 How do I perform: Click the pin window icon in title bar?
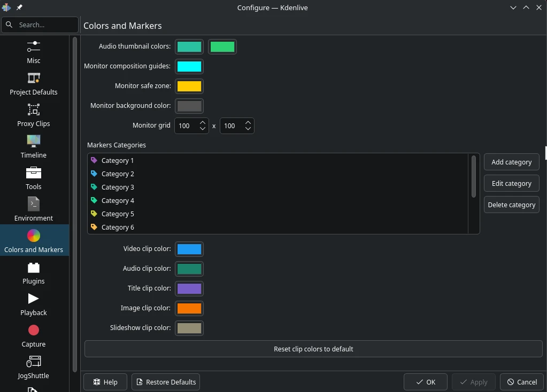[20, 7]
